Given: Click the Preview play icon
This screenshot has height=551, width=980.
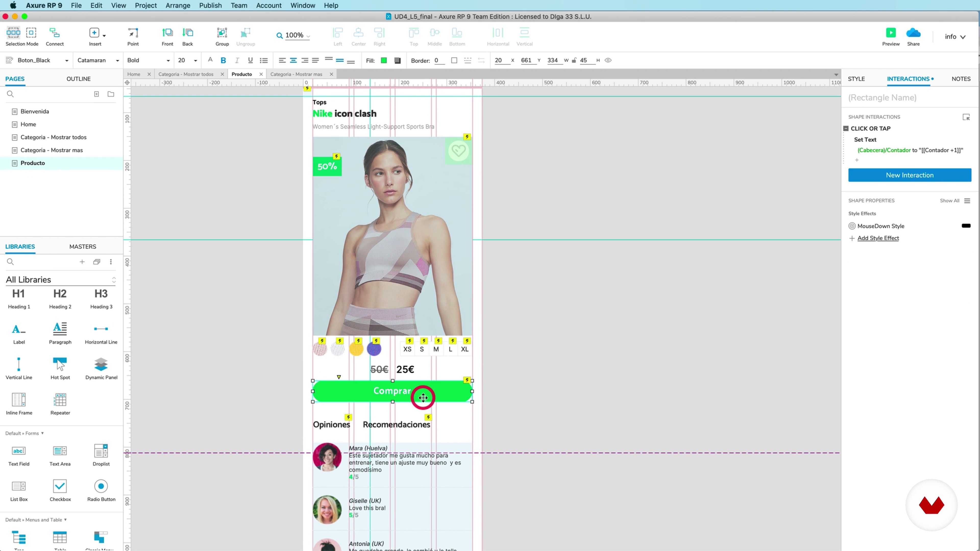Looking at the screenshot, I should [891, 33].
